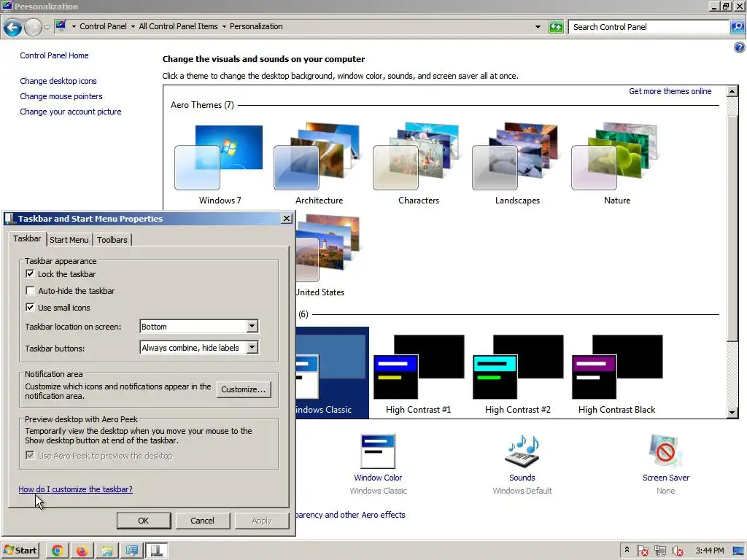The image size is (747, 560).
Task: Open Change mouse pointers link
Action: coord(61,96)
